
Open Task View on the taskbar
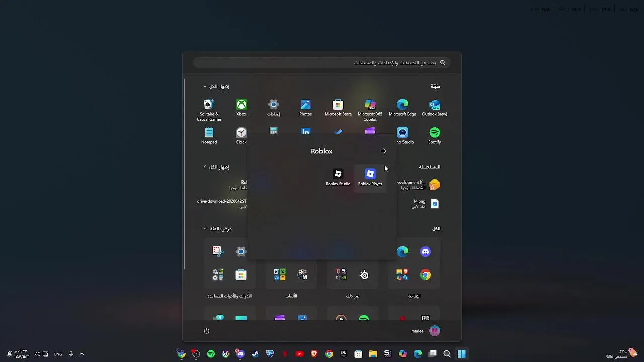[x=432, y=354]
